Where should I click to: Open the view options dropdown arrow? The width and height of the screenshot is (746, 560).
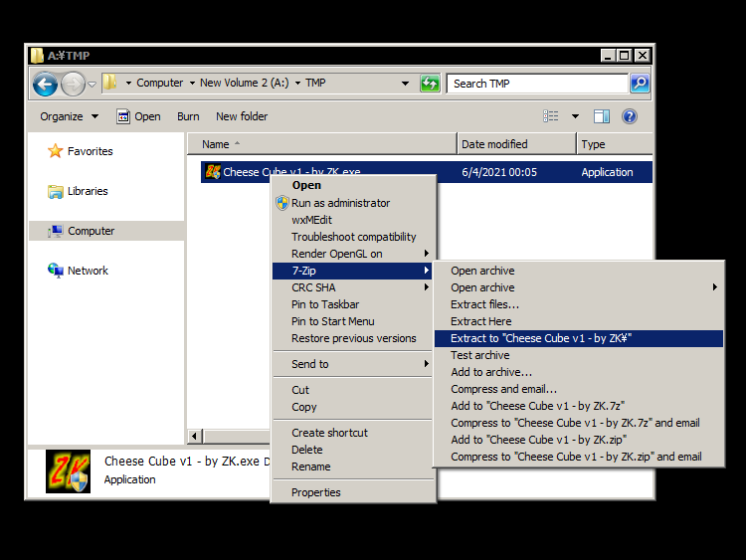tap(575, 116)
